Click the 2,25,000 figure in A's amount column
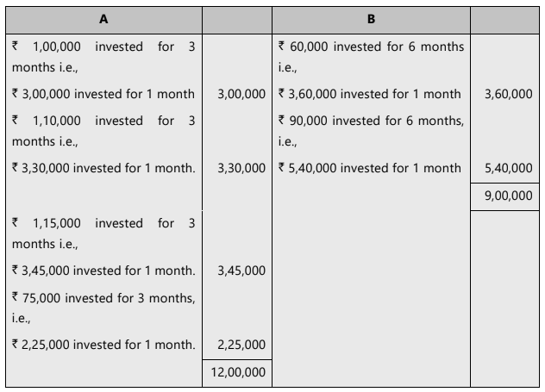The height and width of the screenshot is (392, 545). tap(242, 345)
